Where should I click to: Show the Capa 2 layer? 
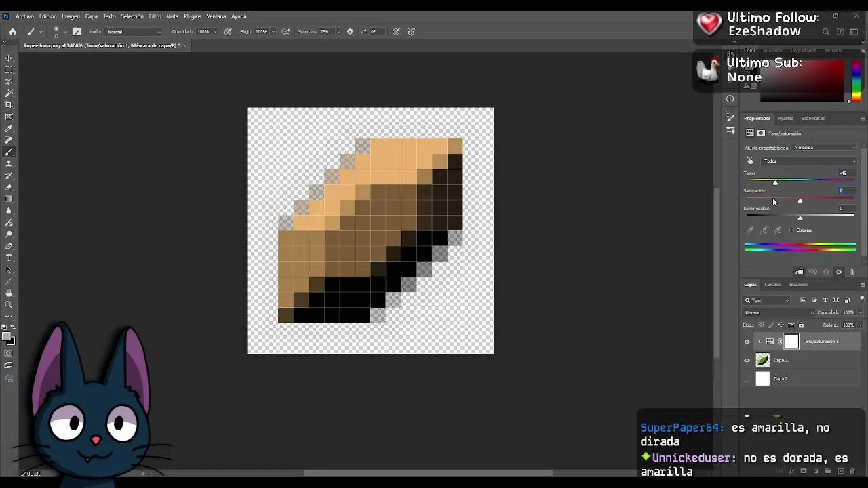click(747, 379)
